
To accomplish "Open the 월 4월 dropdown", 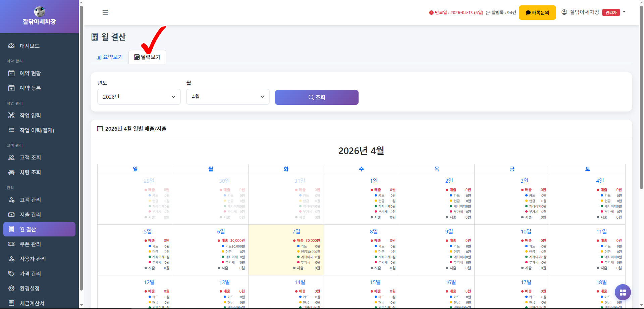I will 228,97.
